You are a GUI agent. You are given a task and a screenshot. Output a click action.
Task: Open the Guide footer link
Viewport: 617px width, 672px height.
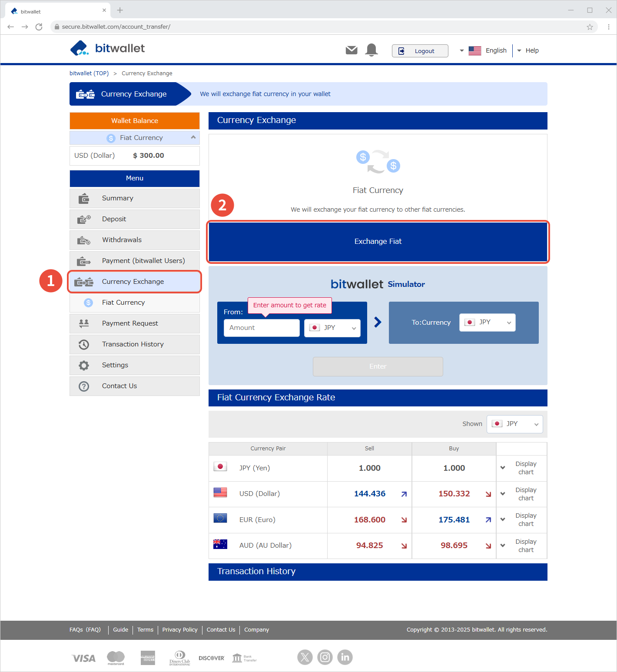121,630
